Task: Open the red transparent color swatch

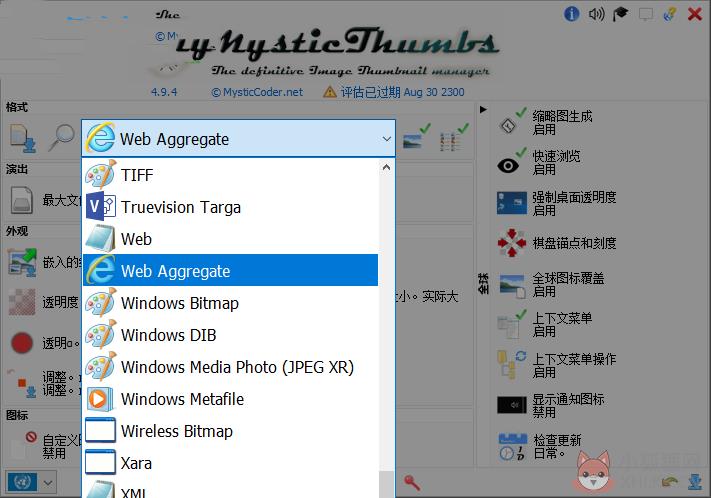Action: (22, 342)
